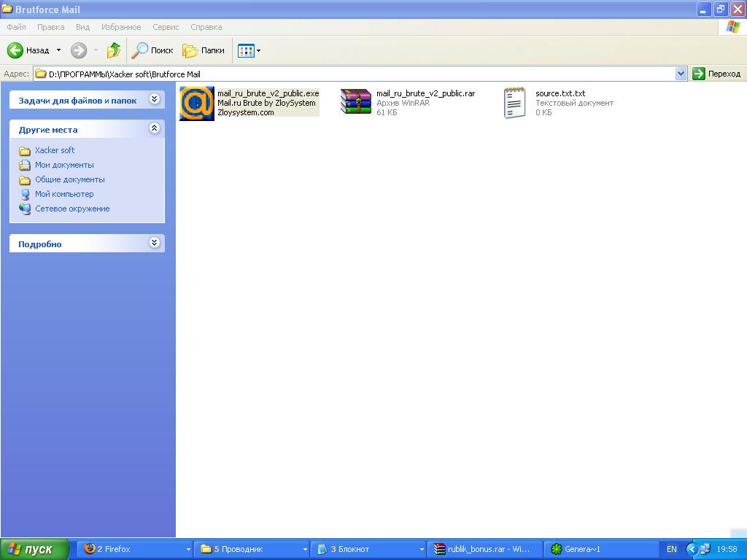This screenshot has width=747, height=560.
Task: Click the Back (Назад) arrow button
Action: pos(16,50)
